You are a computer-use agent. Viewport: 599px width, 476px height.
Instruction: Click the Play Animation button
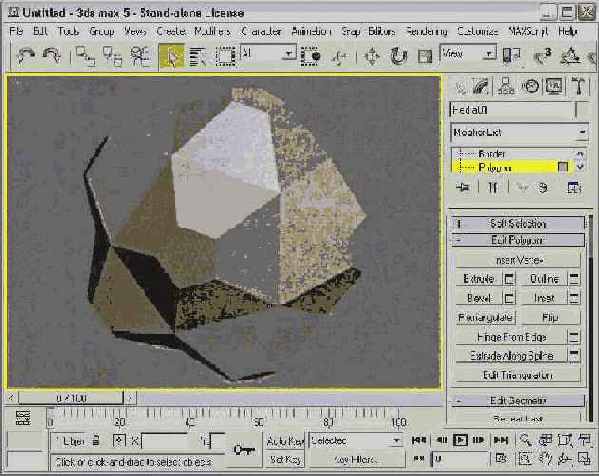(x=460, y=440)
